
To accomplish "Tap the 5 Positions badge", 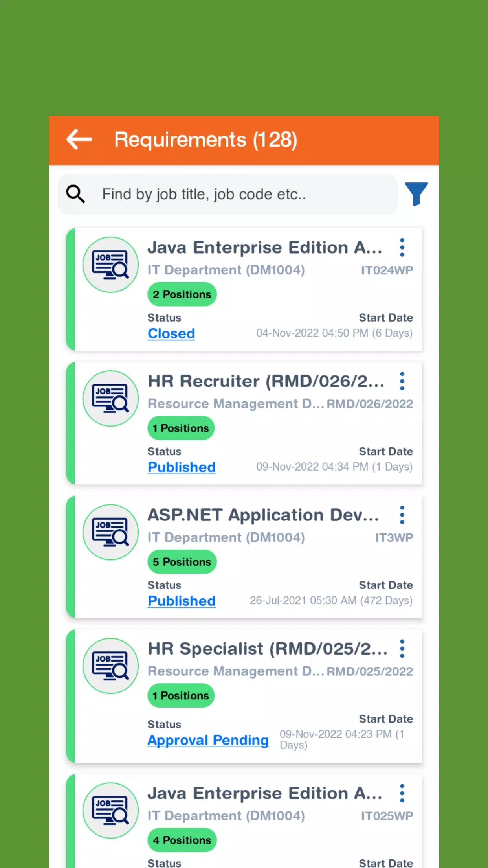I will 182,562.
